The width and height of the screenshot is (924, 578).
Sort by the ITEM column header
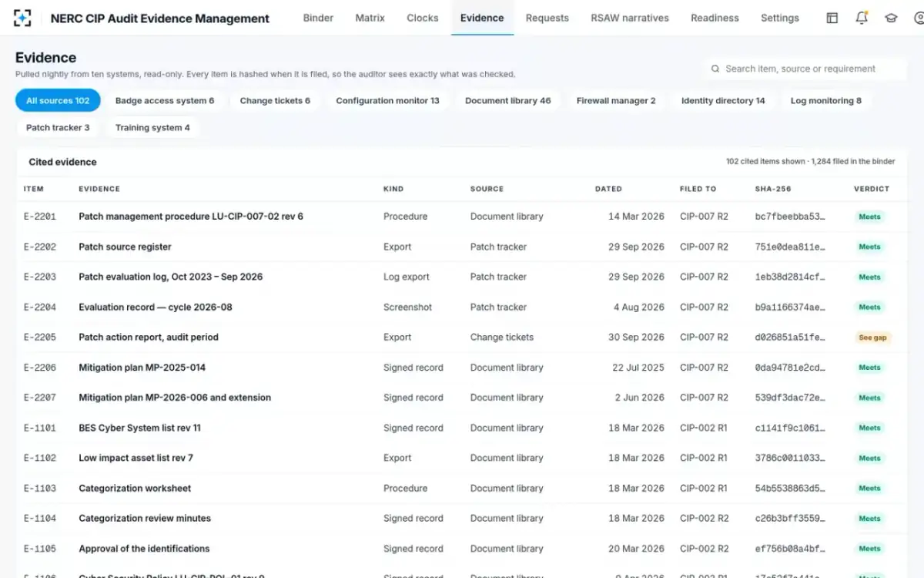(x=33, y=189)
